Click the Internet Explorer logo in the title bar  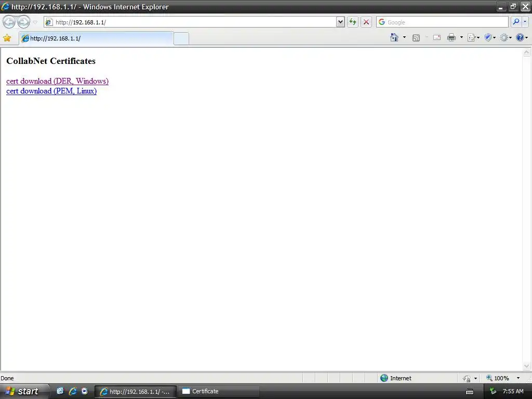pyautogui.click(x=5, y=6)
